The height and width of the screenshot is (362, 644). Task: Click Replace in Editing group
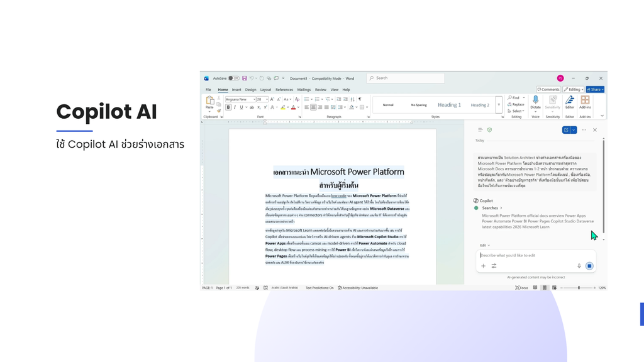pos(516,104)
